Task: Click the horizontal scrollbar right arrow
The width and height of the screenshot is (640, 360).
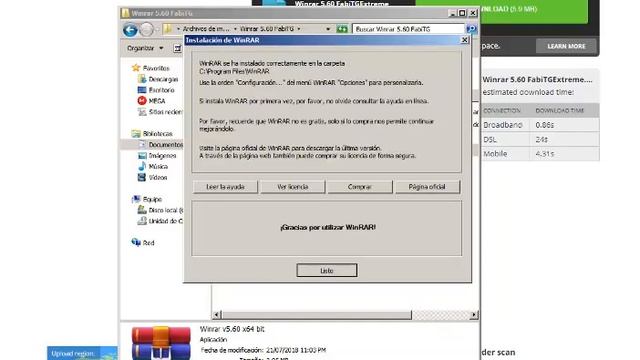Action: pos(473,315)
